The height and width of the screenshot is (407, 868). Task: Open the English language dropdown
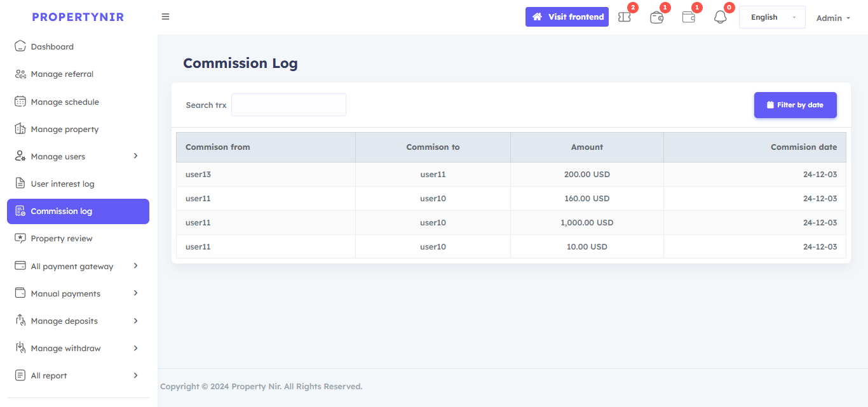point(772,17)
